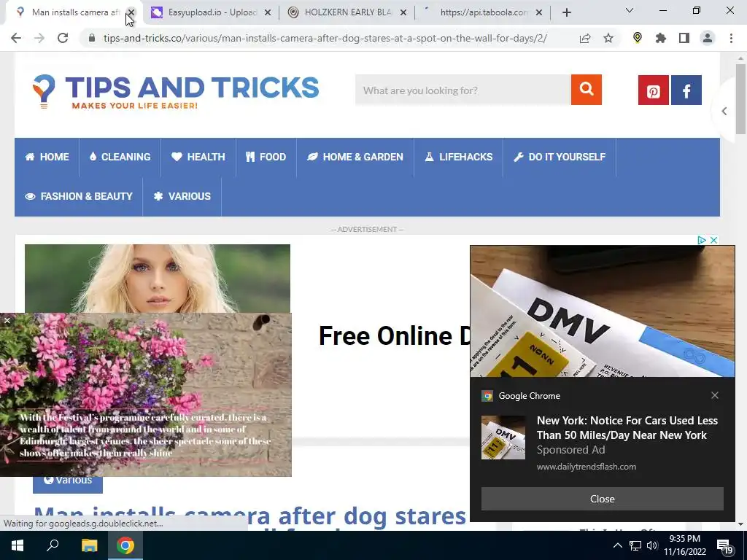Click the Tips and Tricks logo
Viewport: 747px width, 560px height.
click(x=176, y=91)
